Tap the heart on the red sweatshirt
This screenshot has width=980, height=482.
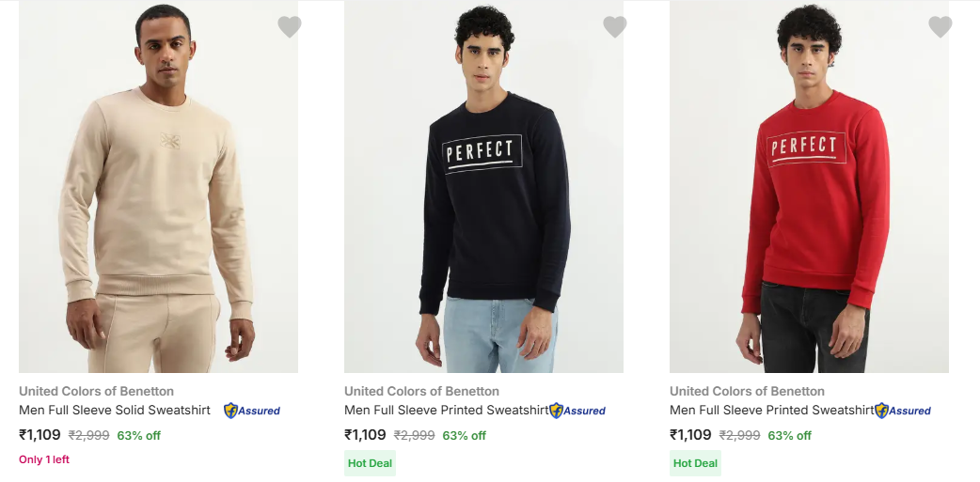[x=940, y=27]
